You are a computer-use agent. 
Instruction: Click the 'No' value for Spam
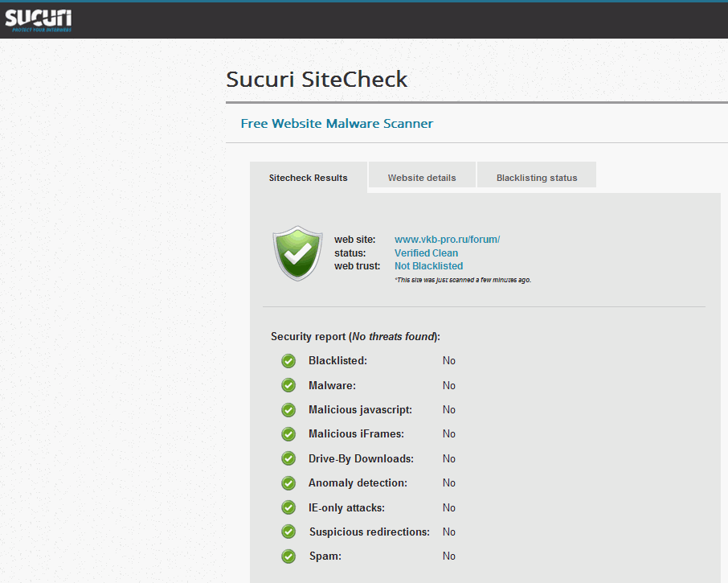point(449,556)
